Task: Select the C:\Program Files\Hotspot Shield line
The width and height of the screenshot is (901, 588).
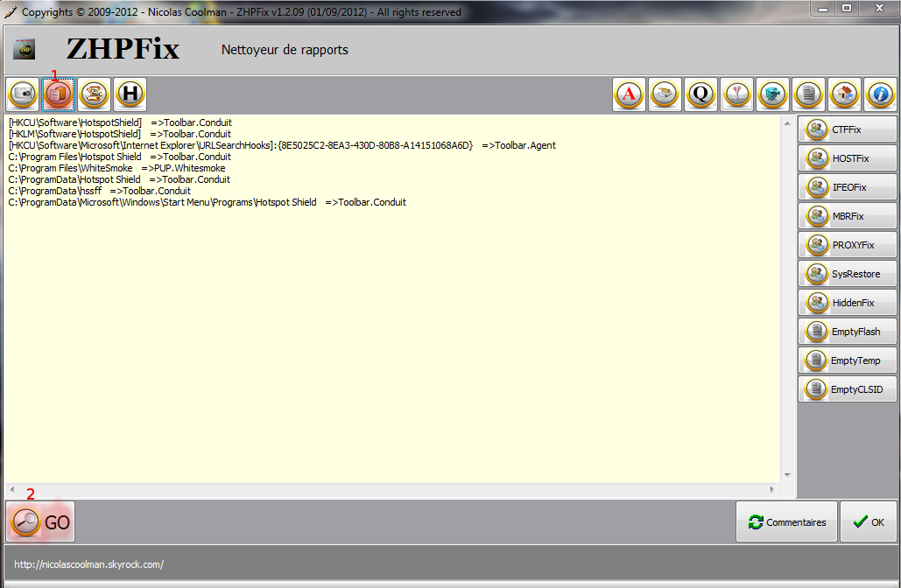Action: (119, 157)
